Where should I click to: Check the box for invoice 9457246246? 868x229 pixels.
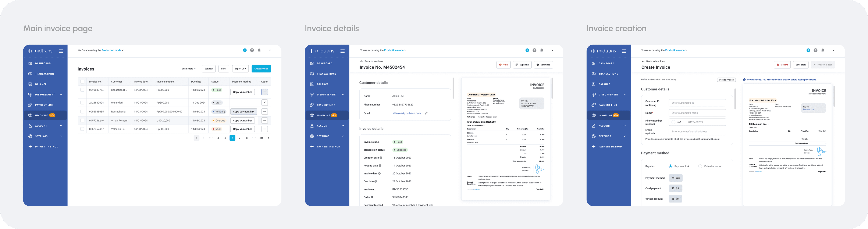pos(82,120)
